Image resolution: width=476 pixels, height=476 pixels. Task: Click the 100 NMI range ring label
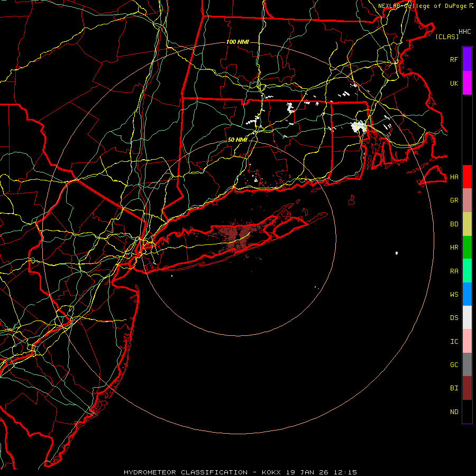pyautogui.click(x=237, y=42)
